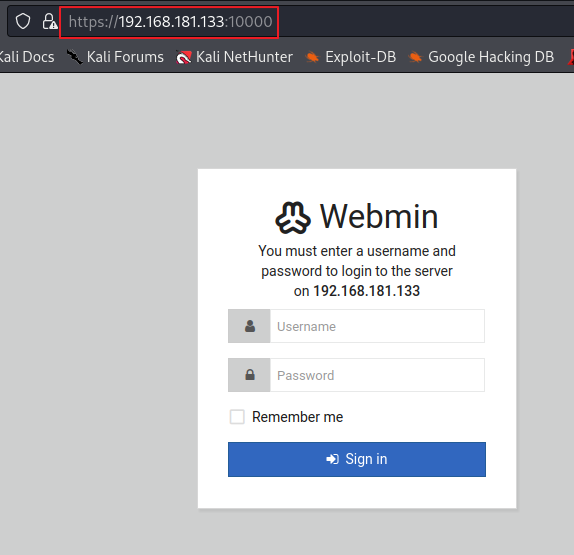Click the Sign in button
Viewport: 574px width, 555px height.
click(357, 459)
